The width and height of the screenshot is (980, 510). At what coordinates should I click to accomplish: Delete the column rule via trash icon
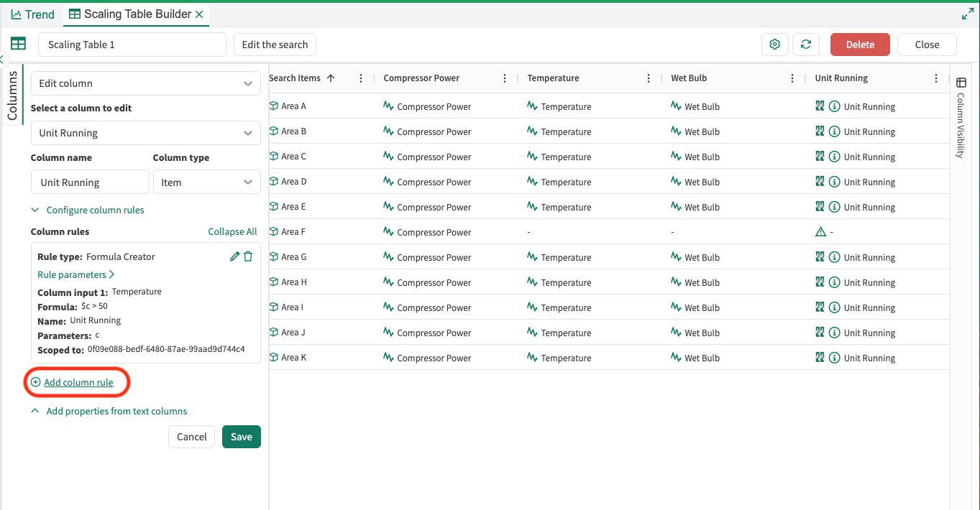pyautogui.click(x=248, y=256)
